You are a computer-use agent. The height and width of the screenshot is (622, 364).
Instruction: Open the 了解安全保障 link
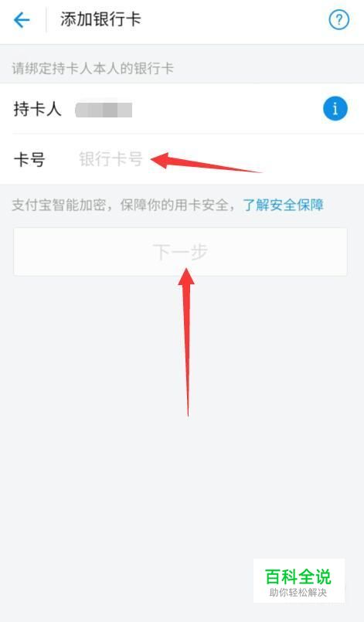(x=284, y=205)
